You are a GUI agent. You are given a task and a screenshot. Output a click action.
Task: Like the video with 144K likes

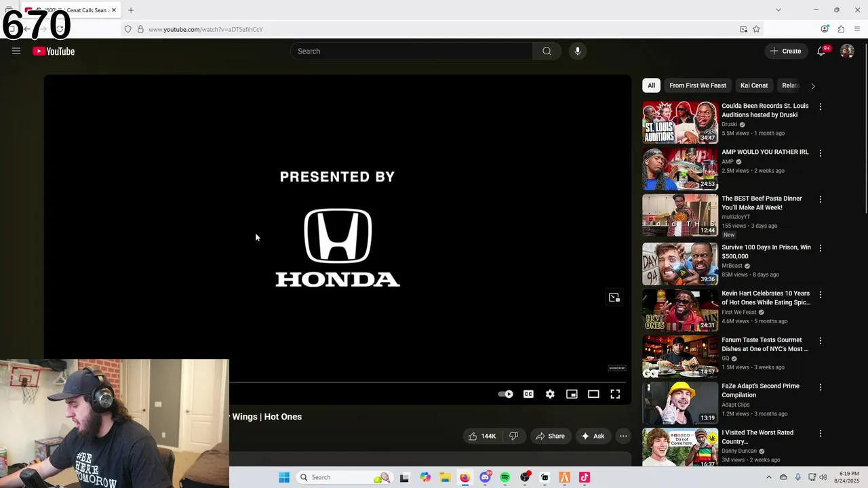[x=483, y=436]
